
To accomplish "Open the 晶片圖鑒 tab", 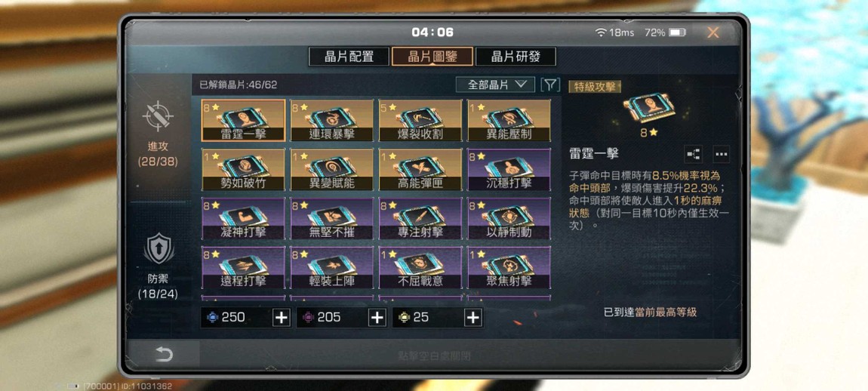I will tap(432, 57).
